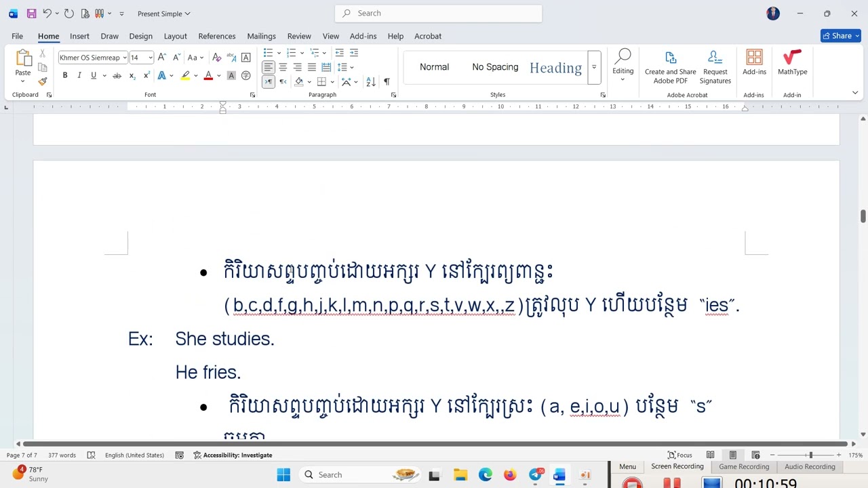Expand the Styles gallery more arrow
Screen dimensions: 868x488
594,67
